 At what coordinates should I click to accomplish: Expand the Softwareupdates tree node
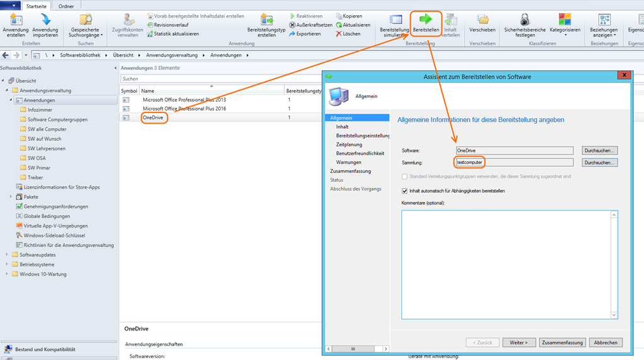[6, 254]
